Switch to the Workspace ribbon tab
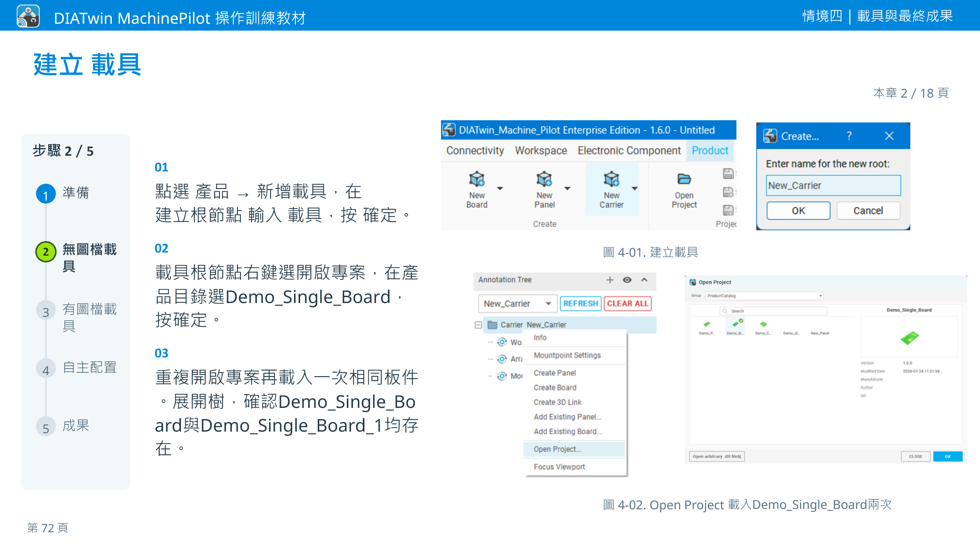Image resolution: width=980 pixels, height=551 pixels. pyautogui.click(x=541, y=150)
